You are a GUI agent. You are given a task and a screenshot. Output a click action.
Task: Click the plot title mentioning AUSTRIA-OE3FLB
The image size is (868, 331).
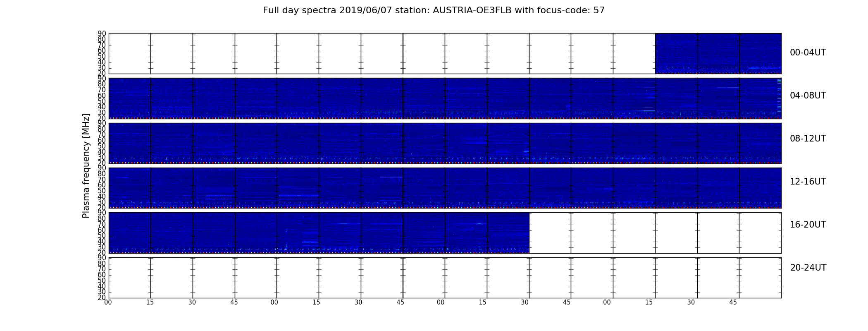[x=434, y=10]
